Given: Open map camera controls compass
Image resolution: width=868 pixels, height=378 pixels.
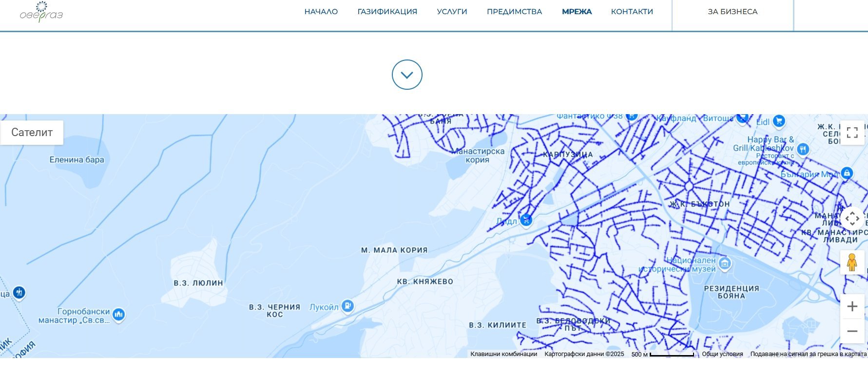Looking at the screenshot, I should 852,219.
